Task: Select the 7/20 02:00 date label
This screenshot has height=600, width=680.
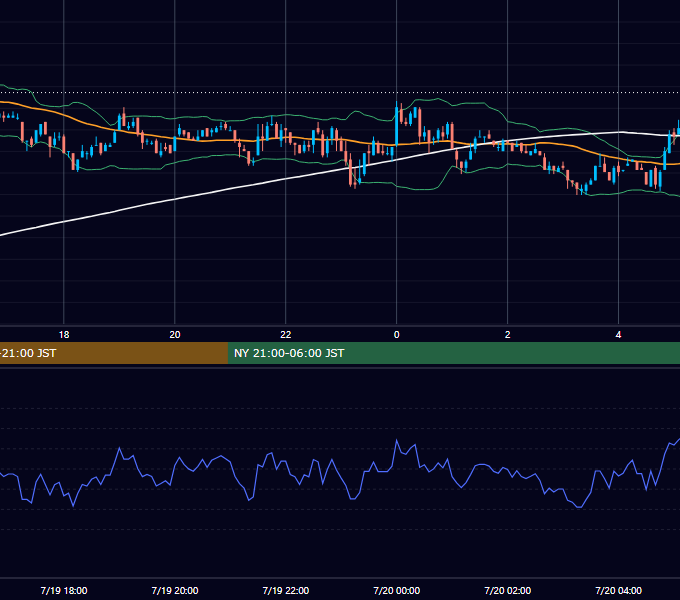Action: pyautogui.click(x=507, y=590)
